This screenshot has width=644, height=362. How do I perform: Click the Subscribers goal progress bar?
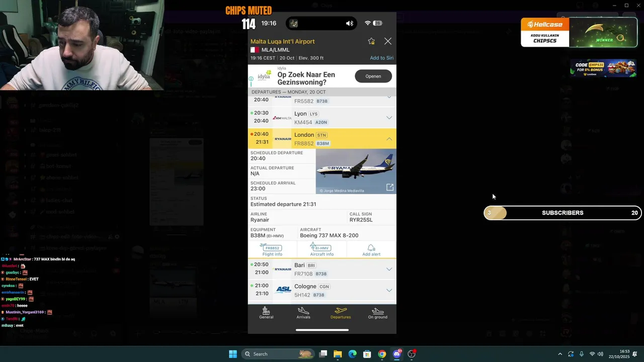coord(562,213)
